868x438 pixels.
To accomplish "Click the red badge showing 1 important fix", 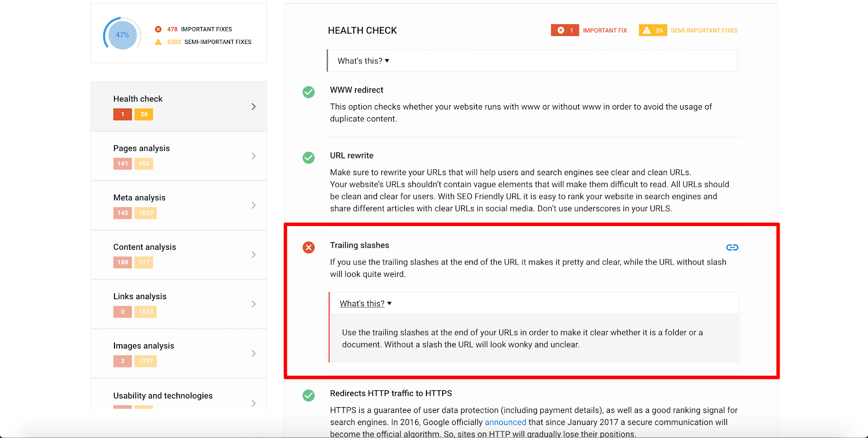I will coord(565,30).
